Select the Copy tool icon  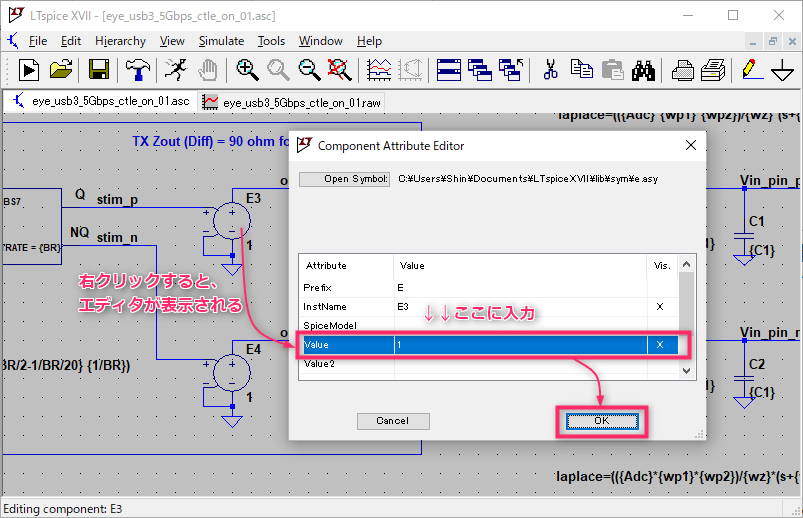[582, 70]
